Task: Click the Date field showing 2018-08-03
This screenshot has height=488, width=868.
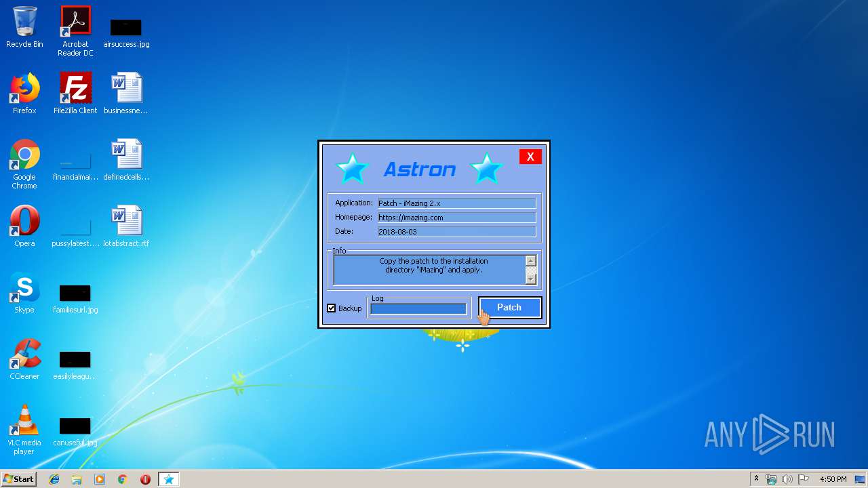Action: click(456, 232)
